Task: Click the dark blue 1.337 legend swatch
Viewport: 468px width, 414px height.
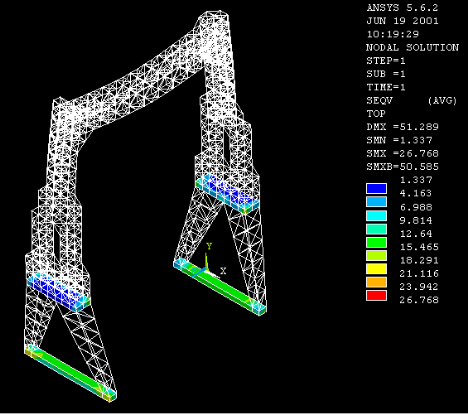Action: click(x=376, y=188)
